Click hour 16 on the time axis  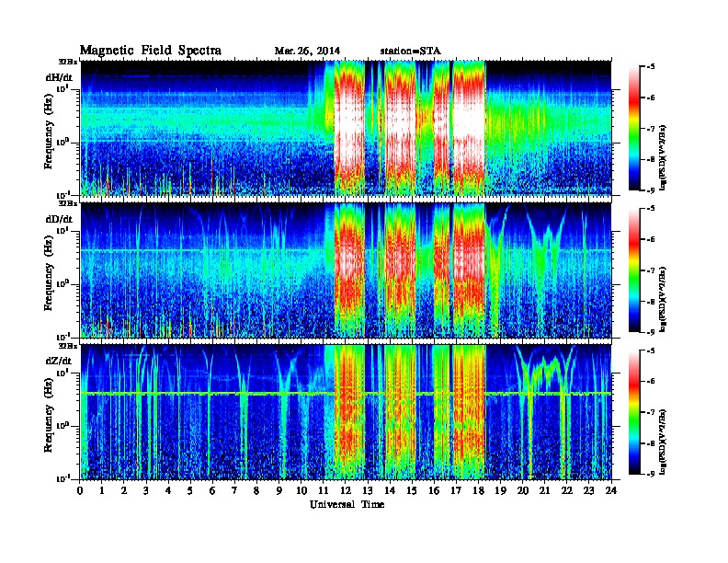pos(434,491)
